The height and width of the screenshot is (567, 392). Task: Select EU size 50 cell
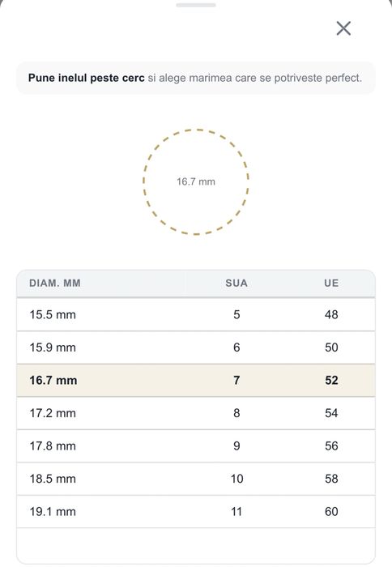(331, 347)
